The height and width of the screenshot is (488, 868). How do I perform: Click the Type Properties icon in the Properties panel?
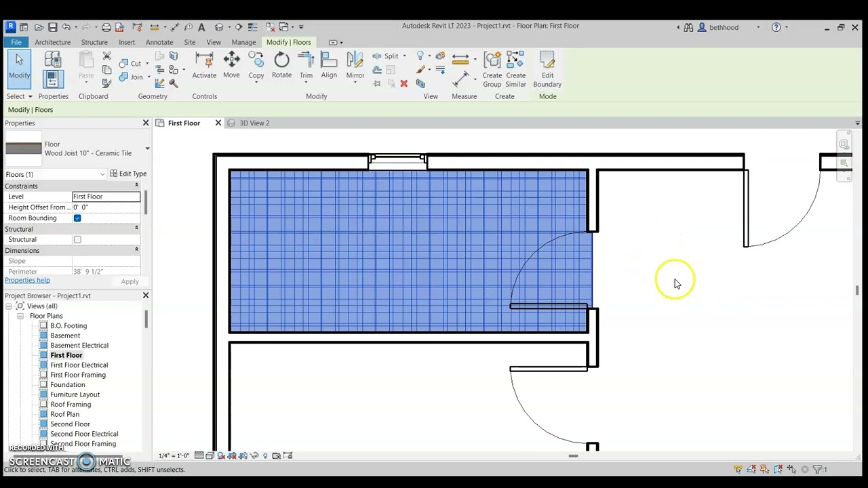pos(52,60)
